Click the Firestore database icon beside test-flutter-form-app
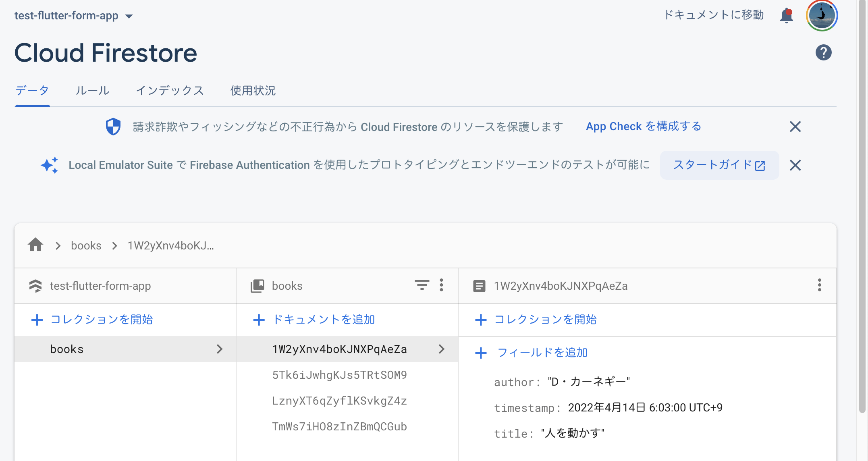 (x=35, y=286)
